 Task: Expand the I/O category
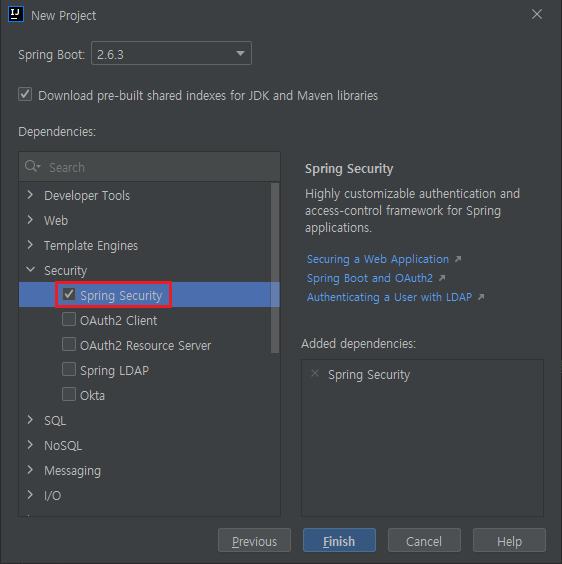pos(31,495)
